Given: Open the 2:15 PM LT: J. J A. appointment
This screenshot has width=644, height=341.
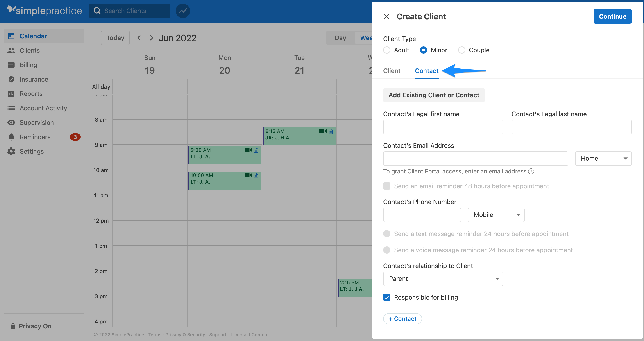Looking at the screenshot, I should (355, 288).
